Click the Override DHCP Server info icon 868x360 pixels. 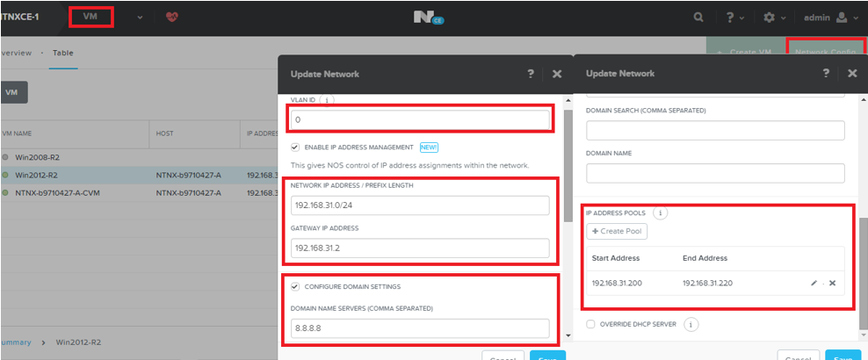[x=691, y=324]
